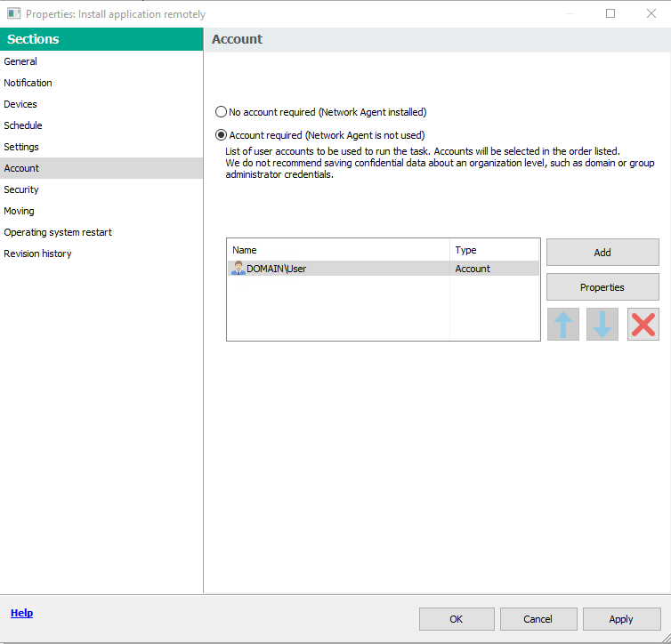The height and width of the screenshot is (644, 671).
Task: Open the Help link
Action: pyautogui.click(x=22, y=613)
